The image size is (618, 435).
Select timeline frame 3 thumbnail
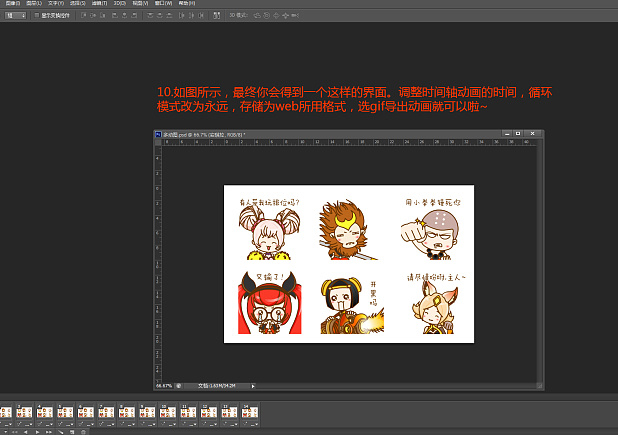[24, 412]
